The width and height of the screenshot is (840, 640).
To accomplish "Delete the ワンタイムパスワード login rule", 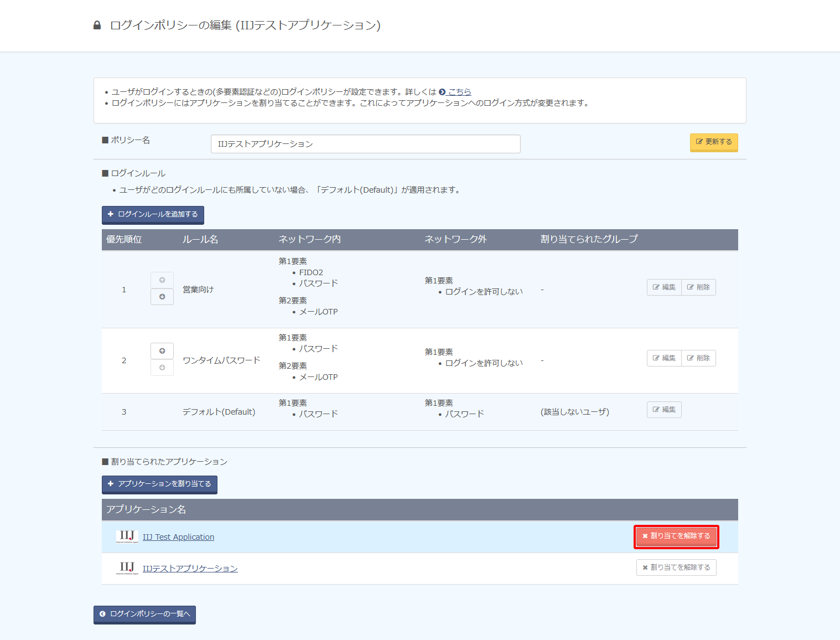I will pos(698,358).
